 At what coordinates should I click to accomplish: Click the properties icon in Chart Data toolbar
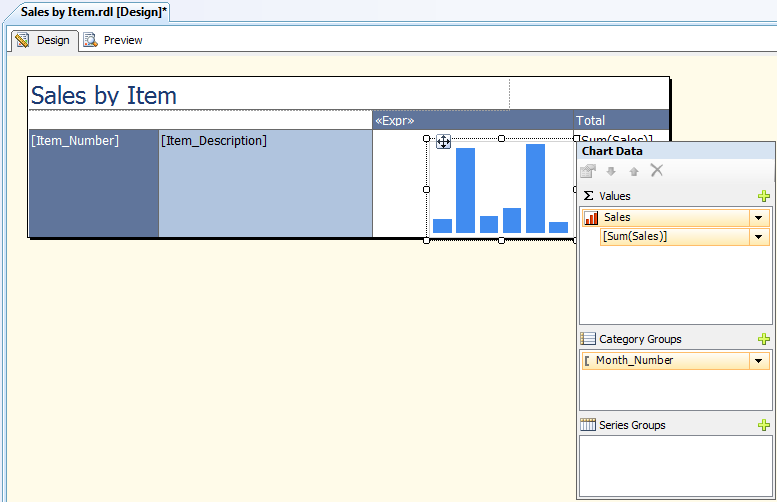point(589,171)
